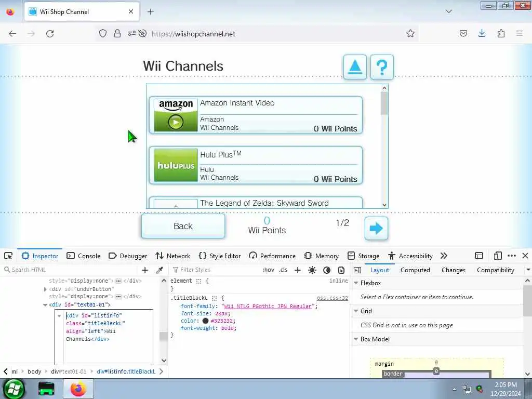
Task: Click the Back button on Wii Shop
Action: [x=183, y=226]
